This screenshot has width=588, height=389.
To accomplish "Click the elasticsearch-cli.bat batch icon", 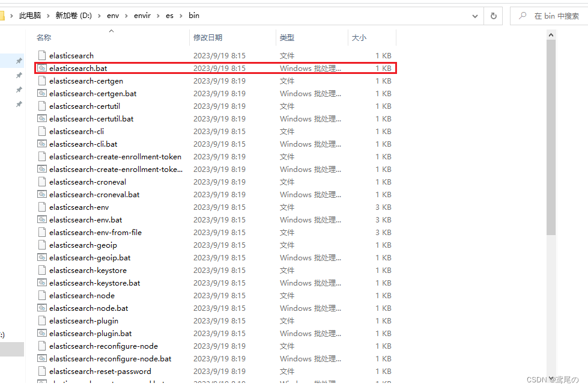I will (x=42, y=144).
